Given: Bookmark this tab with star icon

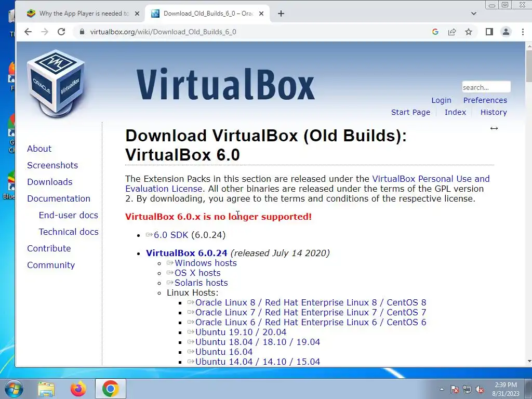Looking at the screenshot, I should point(469,32).
